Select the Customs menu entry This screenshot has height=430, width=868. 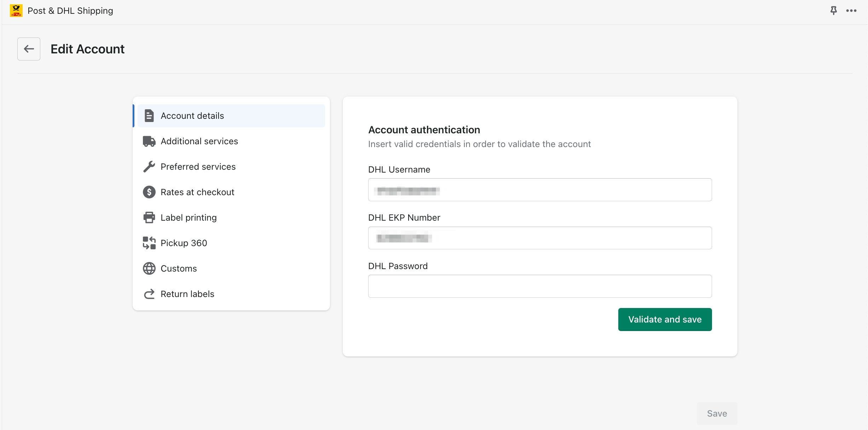(x=231, y=268)
